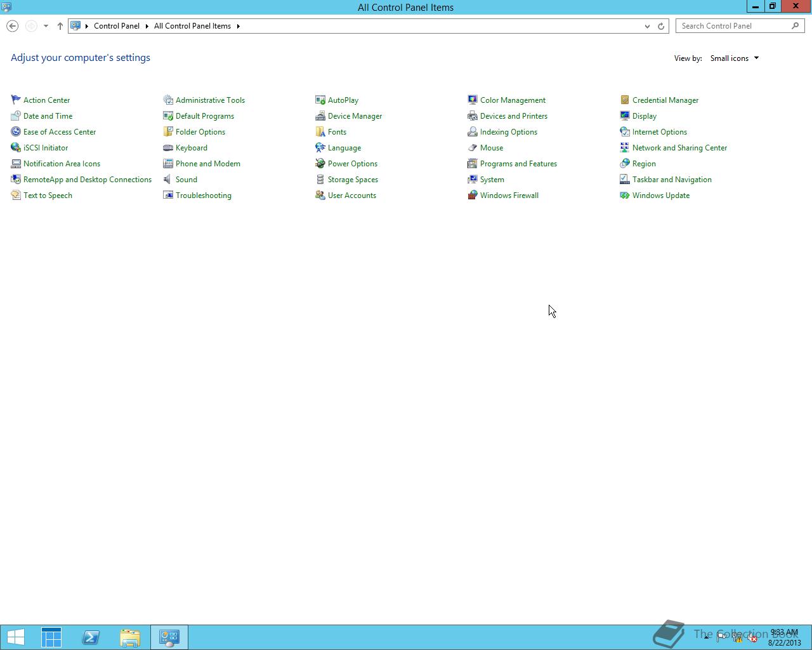The width and height of the screenshot is (812, 650).
Task: Open the recent locations dropdown arrow
Action: point(46,26)
